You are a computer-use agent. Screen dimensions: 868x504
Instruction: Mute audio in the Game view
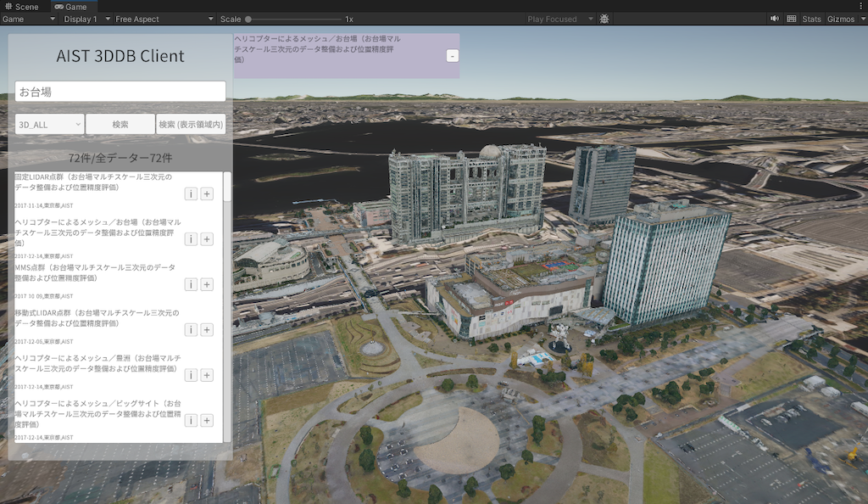775,19
